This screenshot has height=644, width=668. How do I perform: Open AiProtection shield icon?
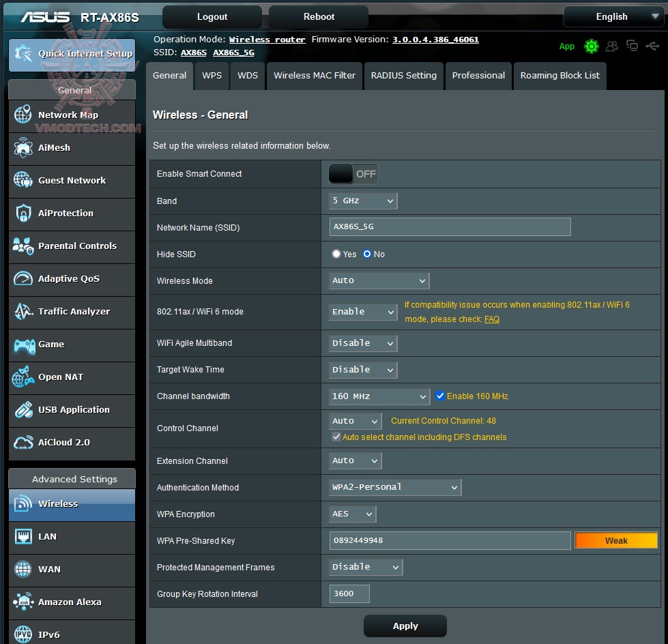(x=23, y=213)
